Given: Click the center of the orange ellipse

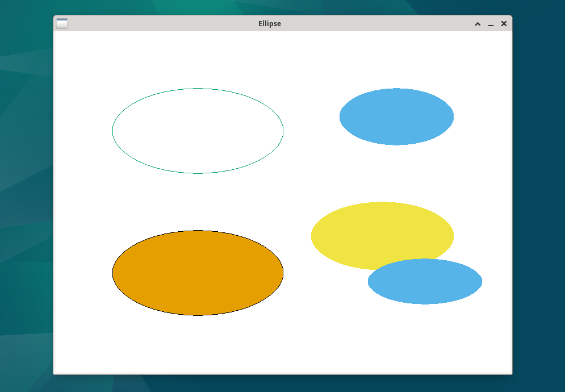Looking at the screenshot, I should (x=198, y=273).
